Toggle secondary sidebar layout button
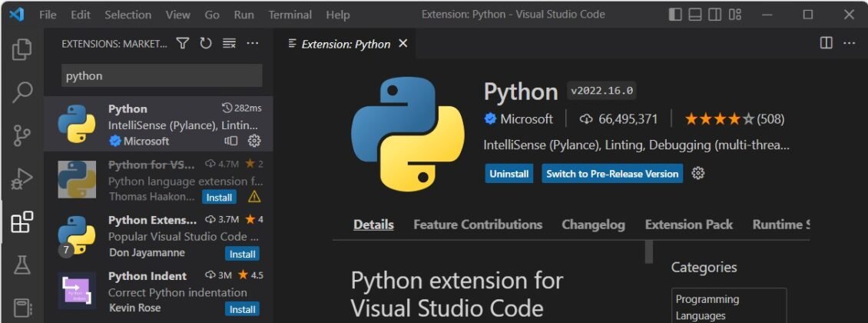 point(715,15)
